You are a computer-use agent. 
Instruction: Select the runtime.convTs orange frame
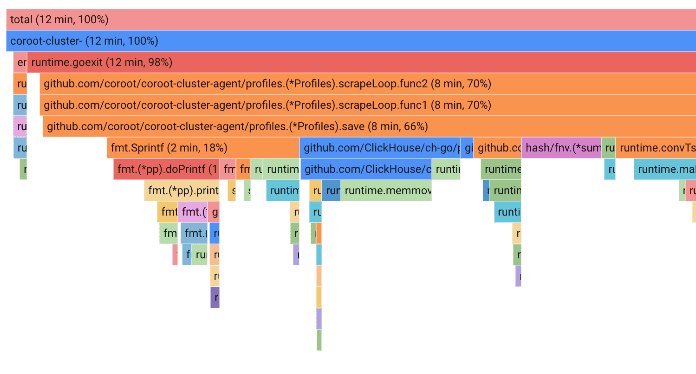coord(656,148)
